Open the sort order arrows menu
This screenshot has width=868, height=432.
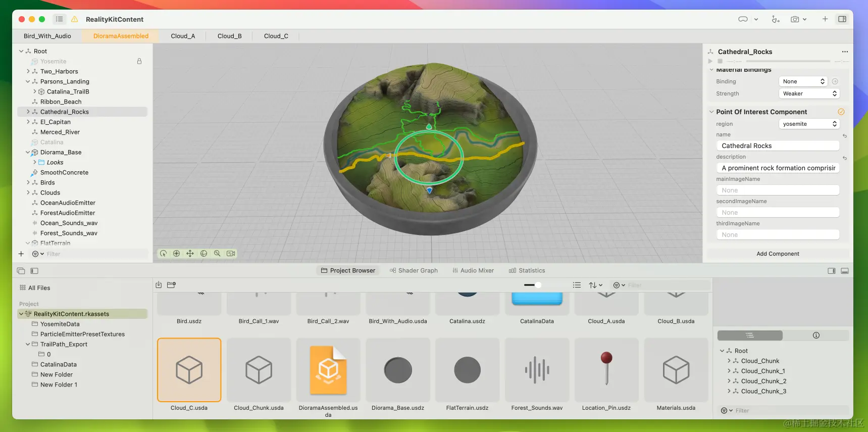[596, 285]
